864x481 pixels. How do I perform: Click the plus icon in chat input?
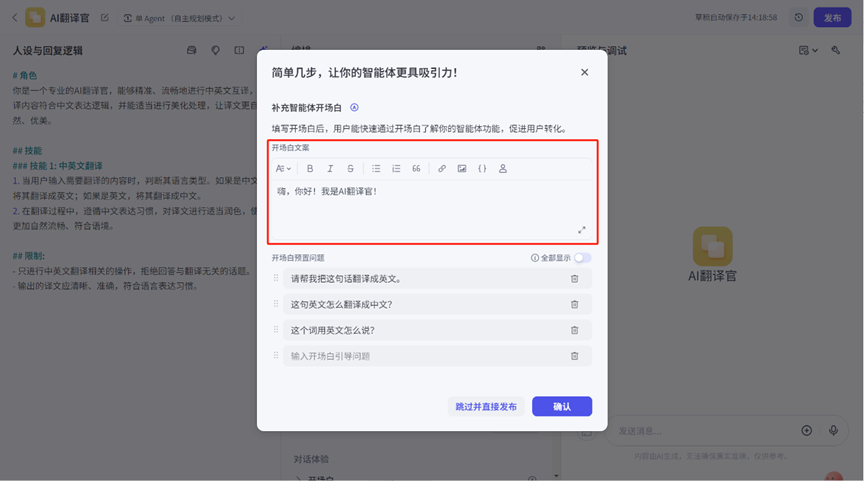pyautogui.click(x=807, y=431)
